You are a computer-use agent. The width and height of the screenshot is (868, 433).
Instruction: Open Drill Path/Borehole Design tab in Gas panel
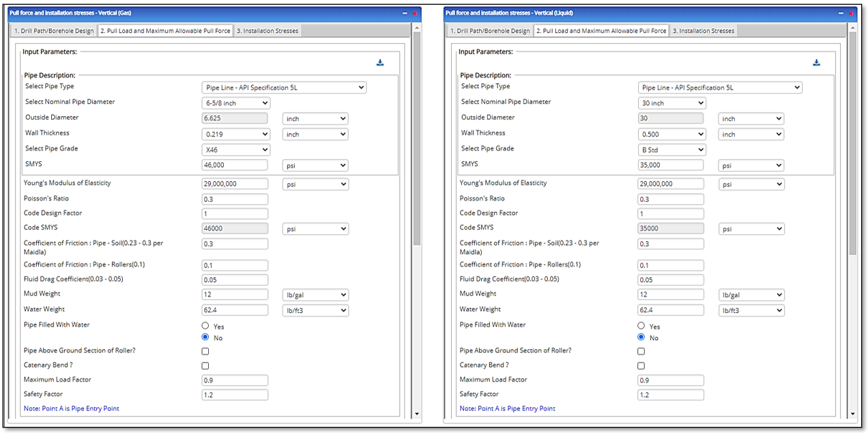click(x=55, y=31)
